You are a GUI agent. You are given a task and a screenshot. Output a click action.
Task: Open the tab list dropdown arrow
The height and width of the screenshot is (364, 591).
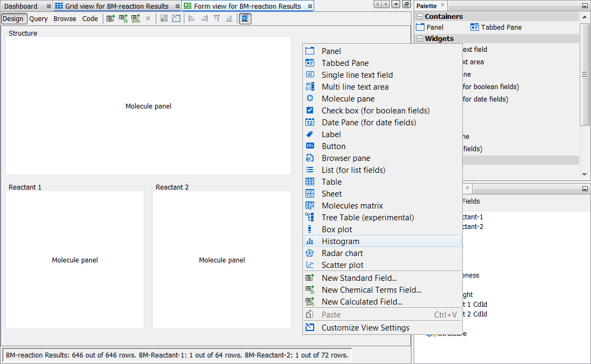[x=396, y=4]
